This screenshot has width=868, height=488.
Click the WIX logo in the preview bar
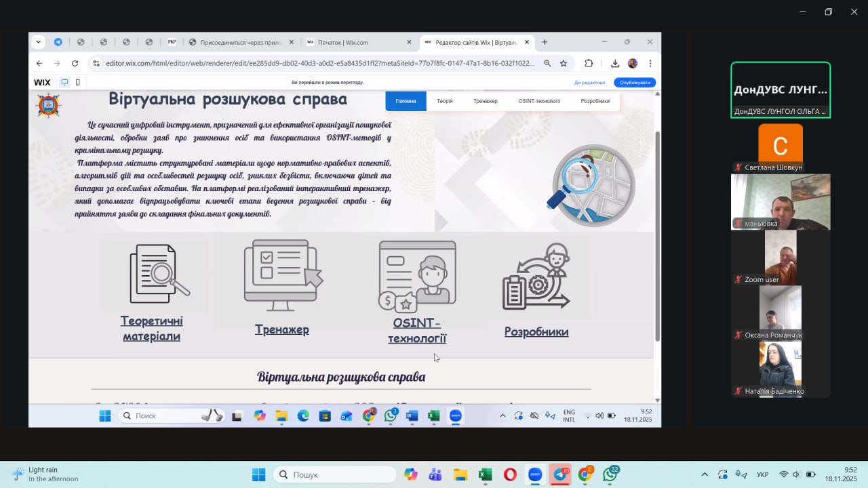(x=42, y=83)
